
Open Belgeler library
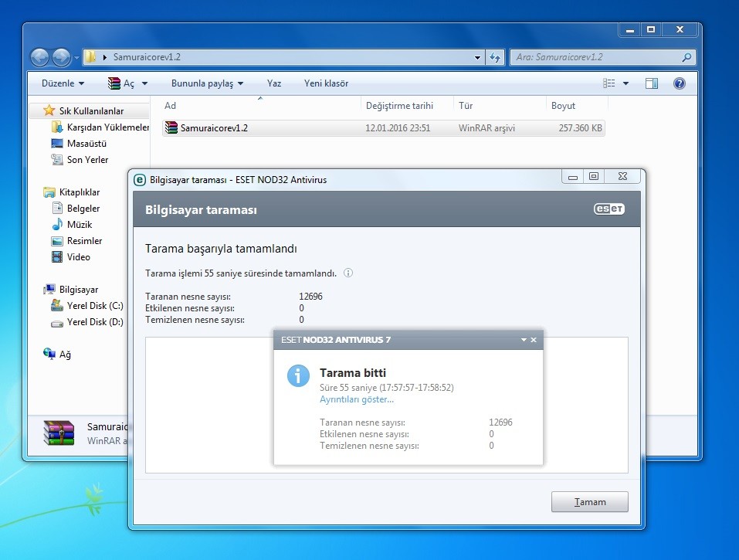coord(83,209)
